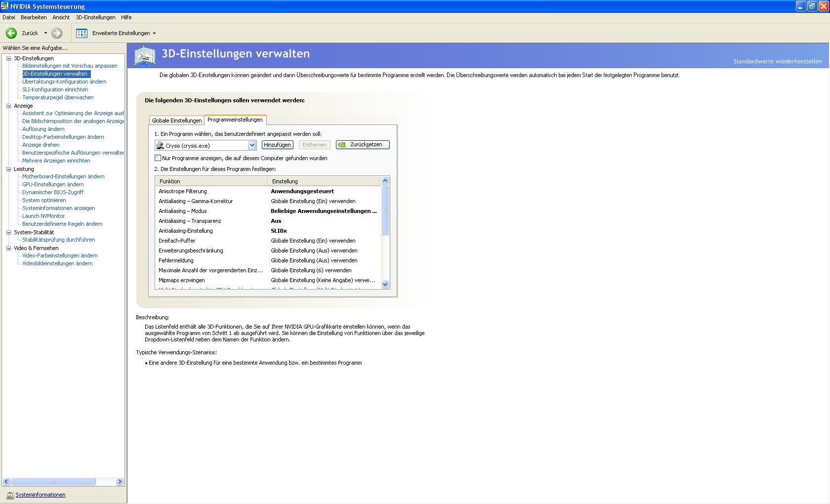Viewport: 830px width, 504px height.
Task: Select the Antialiasing – Gamma-Korrektur row
Action: pos(268,201)
